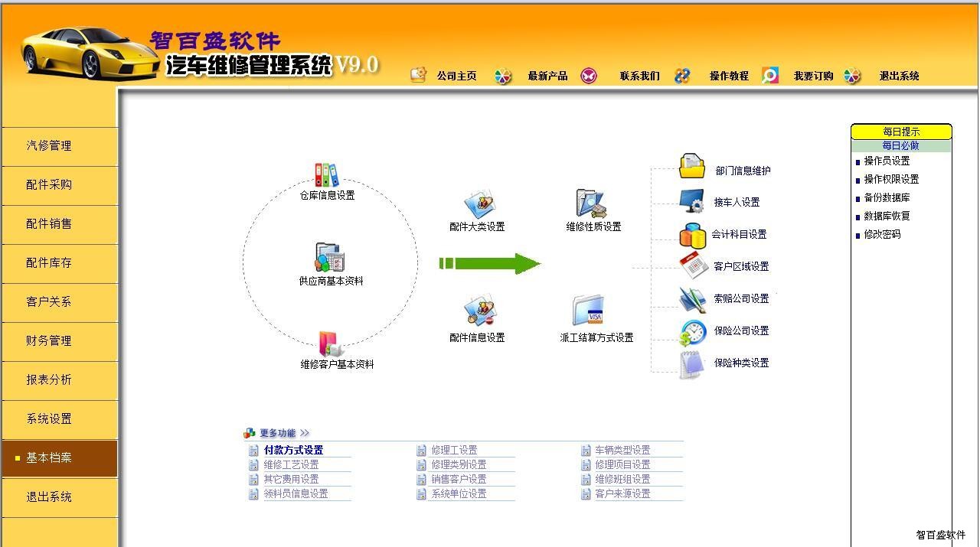The image size is (980, 547).
Task: Open the 最新产品 link
Action: click(547, 76)
